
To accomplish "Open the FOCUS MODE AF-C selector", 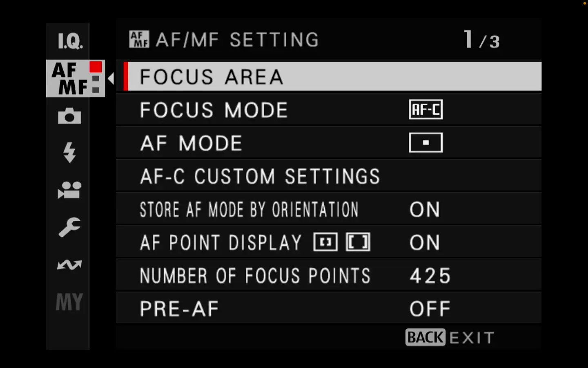I will [x=425, y=109].
